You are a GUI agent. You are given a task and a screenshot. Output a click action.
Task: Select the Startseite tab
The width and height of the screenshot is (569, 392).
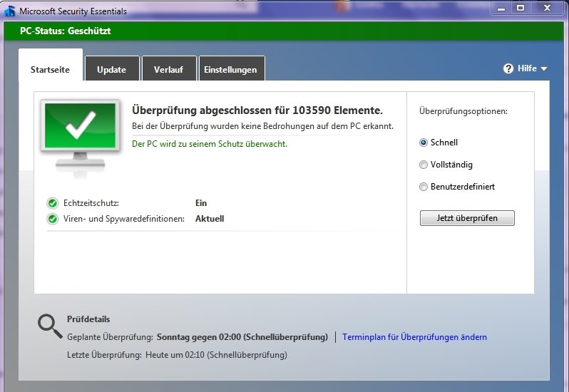point(50,69)
